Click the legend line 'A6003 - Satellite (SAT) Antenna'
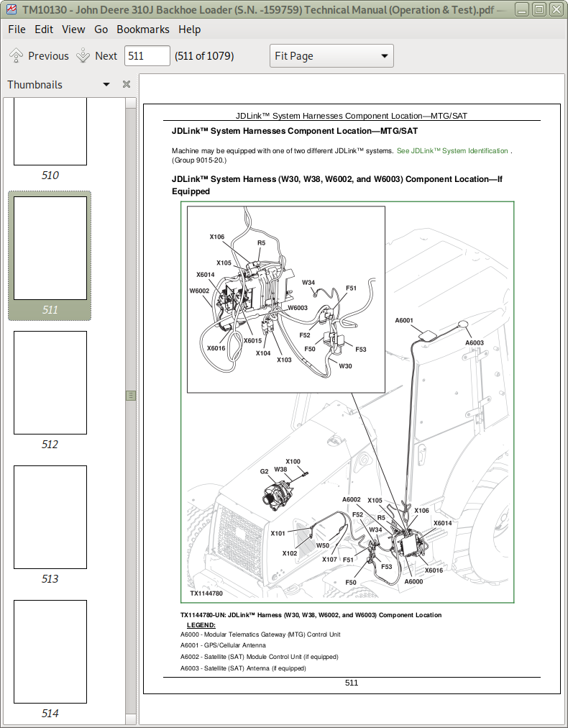Viewport: 568px width, 728px height. coord(243,668)
